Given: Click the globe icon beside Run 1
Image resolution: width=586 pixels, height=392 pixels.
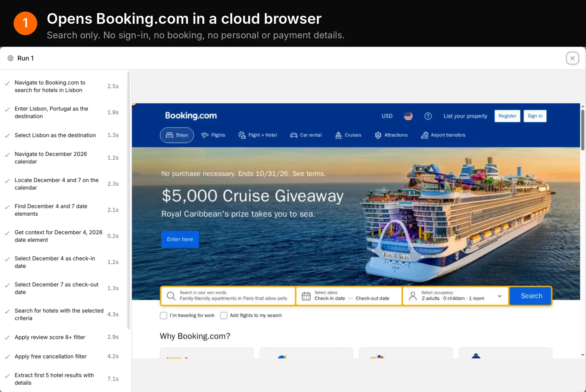Looking at the screenshot, I should (10, 58).
